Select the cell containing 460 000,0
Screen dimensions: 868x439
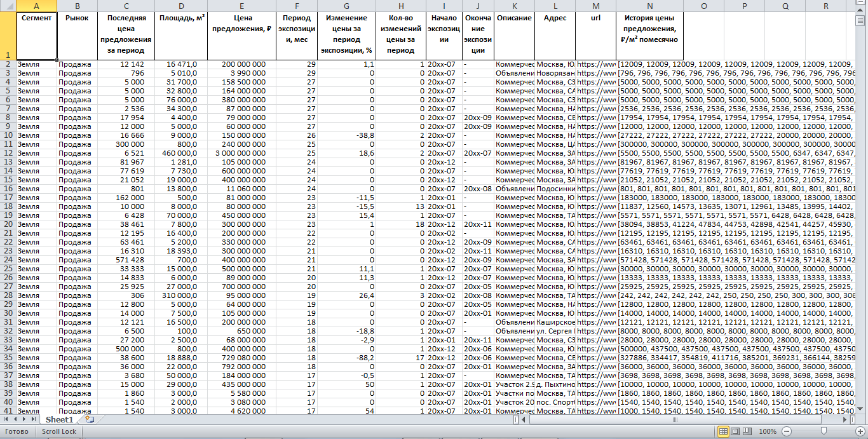(181, 153)
